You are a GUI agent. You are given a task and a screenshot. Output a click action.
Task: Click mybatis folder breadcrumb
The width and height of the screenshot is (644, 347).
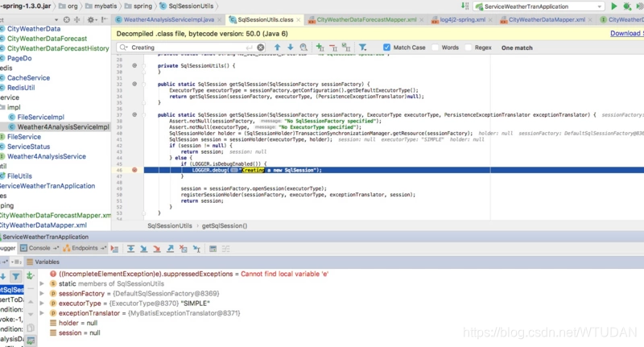101,6
